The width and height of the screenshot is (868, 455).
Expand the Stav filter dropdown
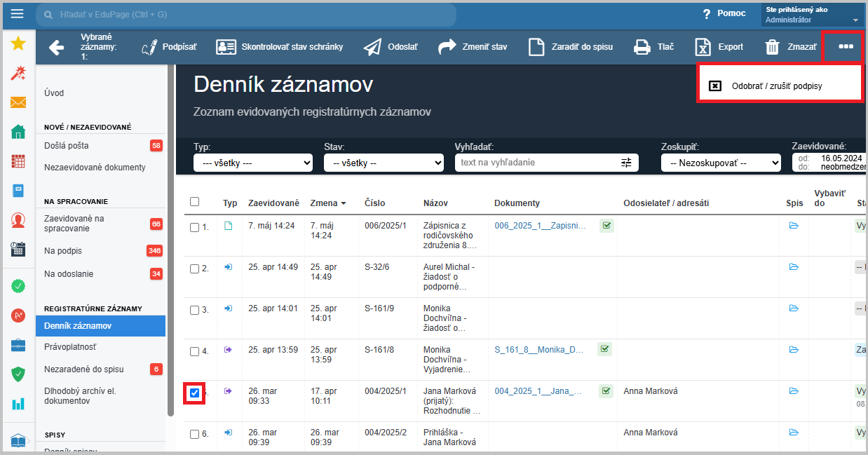[x=383, y=163]
